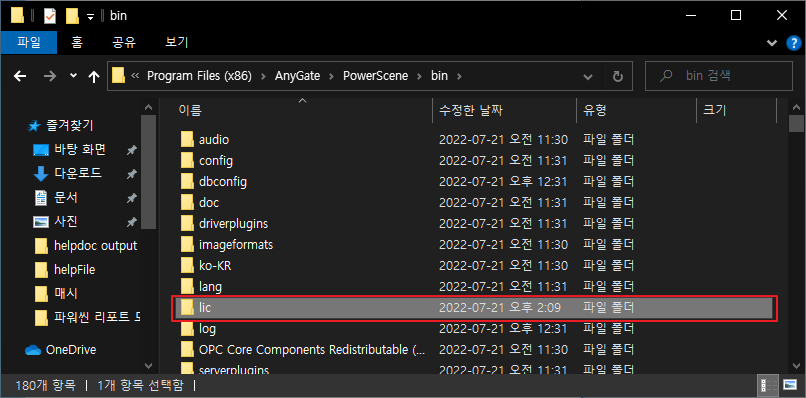Open OneDrive in the navigation pane

pyautogui.click(x=71, y=350)
